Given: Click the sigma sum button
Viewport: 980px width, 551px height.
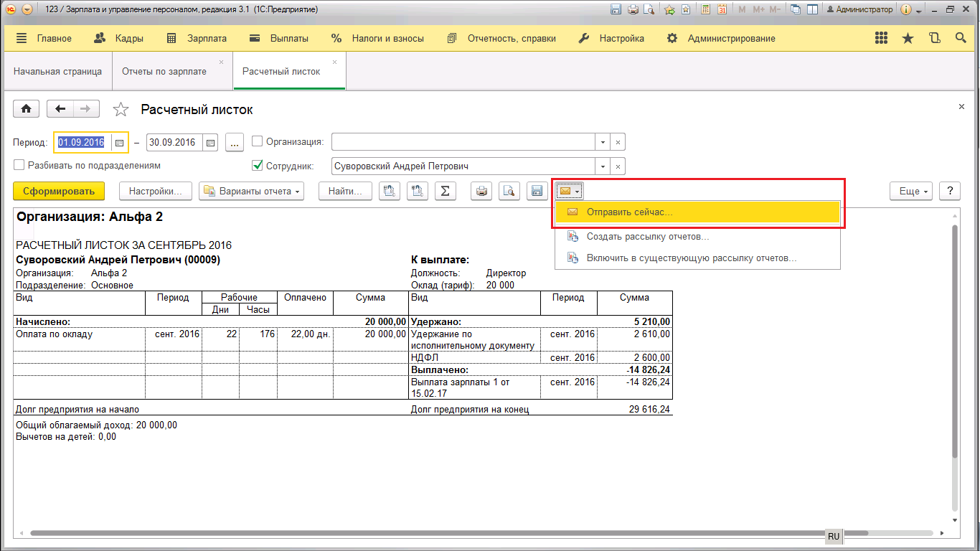Looking at the screenshot, I should [446, 191].
